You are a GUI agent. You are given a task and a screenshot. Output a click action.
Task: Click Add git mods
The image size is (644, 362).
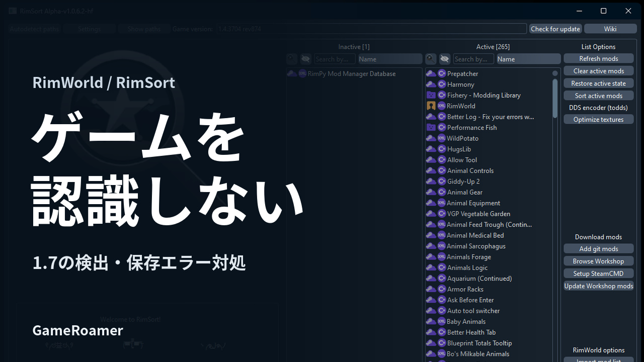(599, 249)
